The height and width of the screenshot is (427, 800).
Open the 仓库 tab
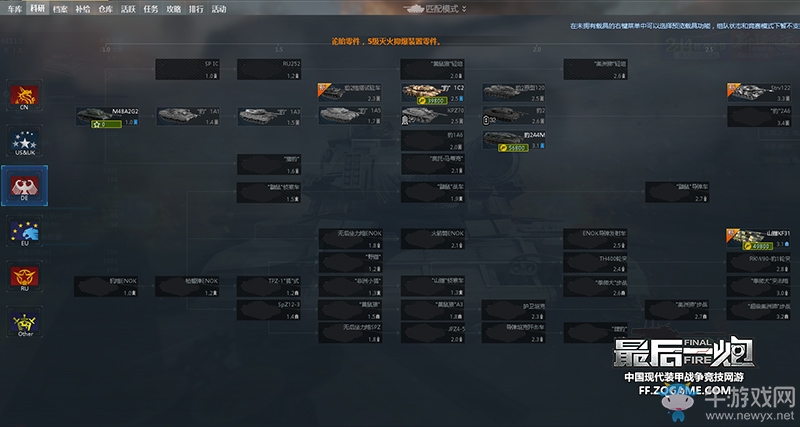tap(105, 9)
